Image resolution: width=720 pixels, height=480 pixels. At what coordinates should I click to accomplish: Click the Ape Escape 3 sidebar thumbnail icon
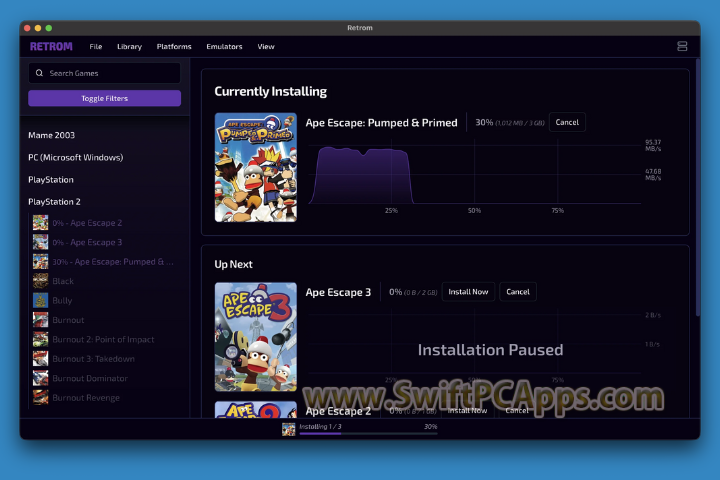[40, 242]
